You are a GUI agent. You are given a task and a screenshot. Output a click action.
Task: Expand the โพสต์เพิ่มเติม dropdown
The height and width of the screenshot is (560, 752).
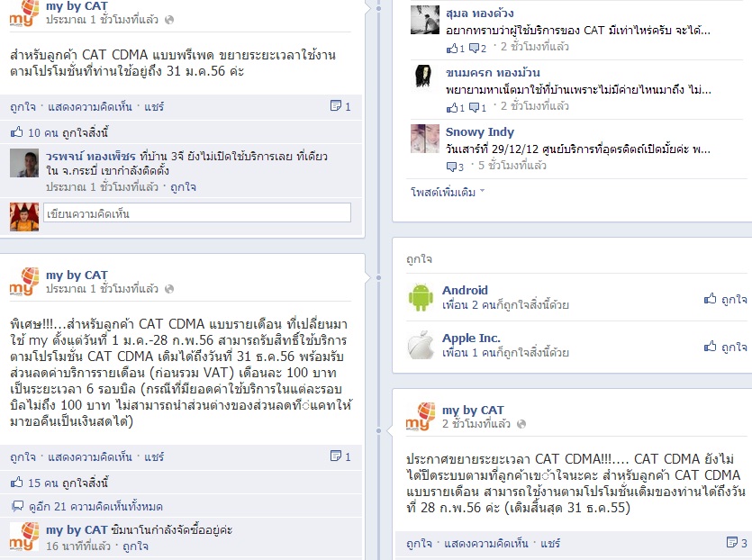(x=448, y=192)
